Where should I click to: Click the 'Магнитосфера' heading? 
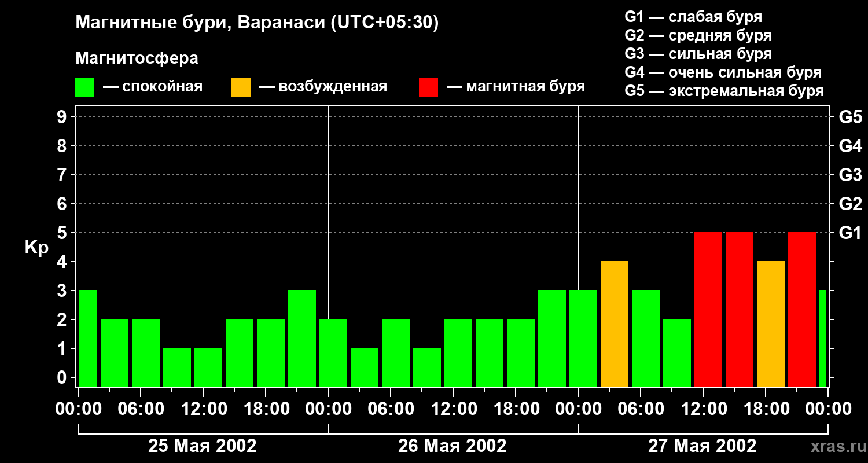tap(137, 58)
